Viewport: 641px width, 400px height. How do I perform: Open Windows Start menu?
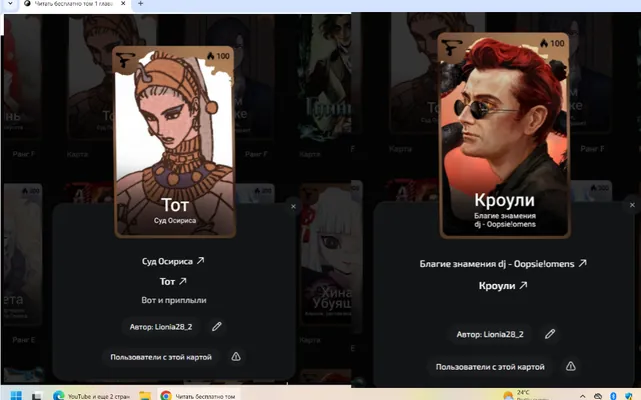pyautogui.click(x=16, y=395)
